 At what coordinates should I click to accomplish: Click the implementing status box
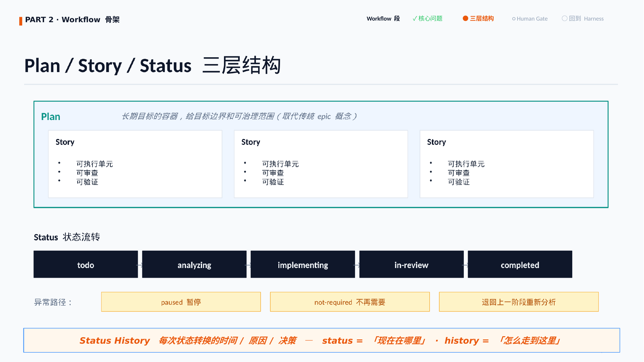[x=303, y=265]
